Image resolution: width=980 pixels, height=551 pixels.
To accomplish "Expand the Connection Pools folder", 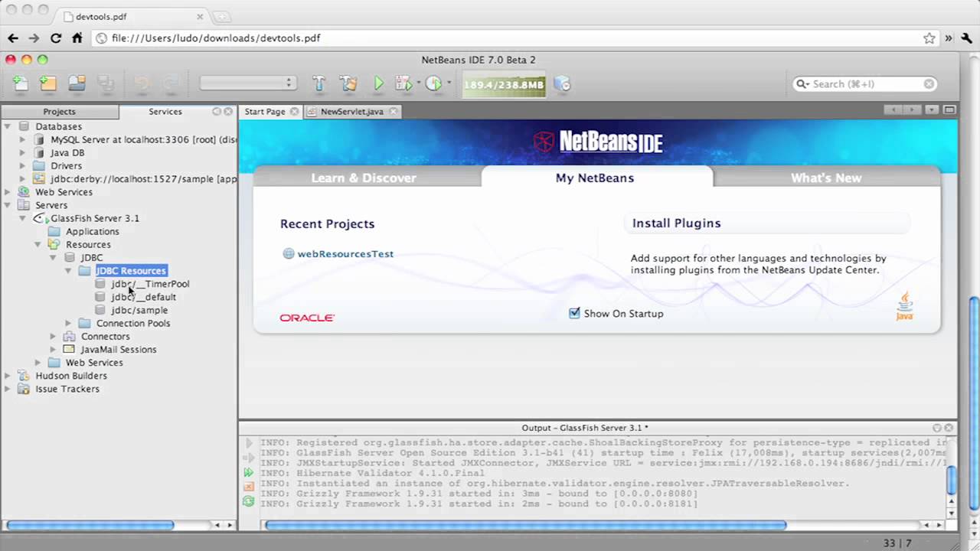I will (x=68, y=323).
